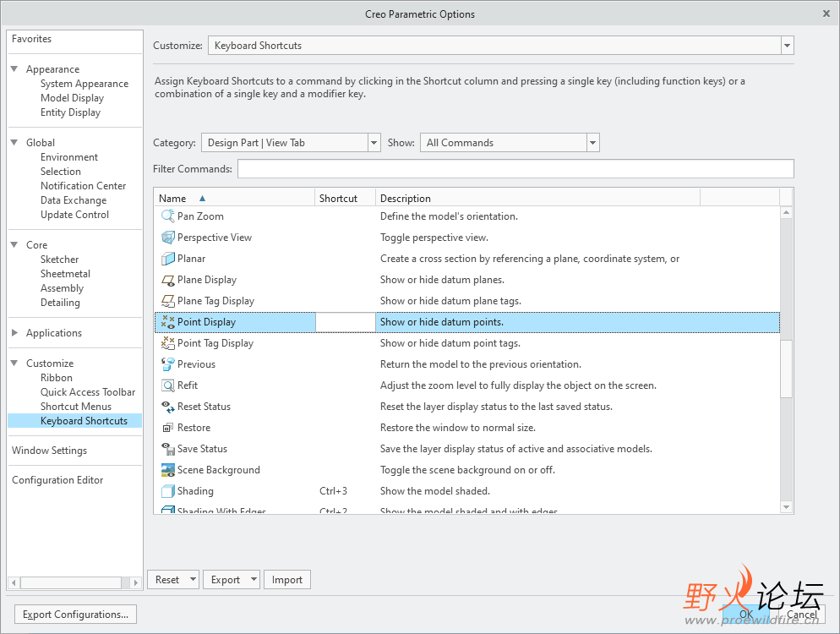The height and width of the screenshot is (634, 840).
Task: Open Ribbon customization page
Action: click(x=57, y=378)
